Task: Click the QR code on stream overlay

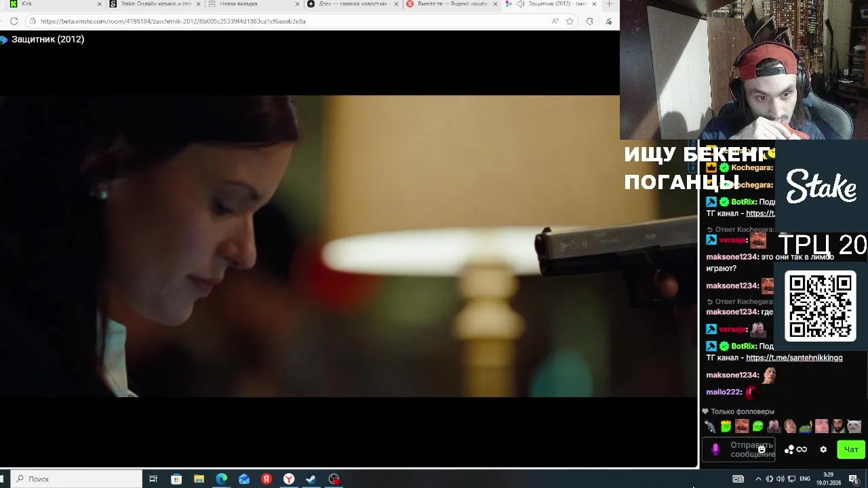Action: pos(821,306)
